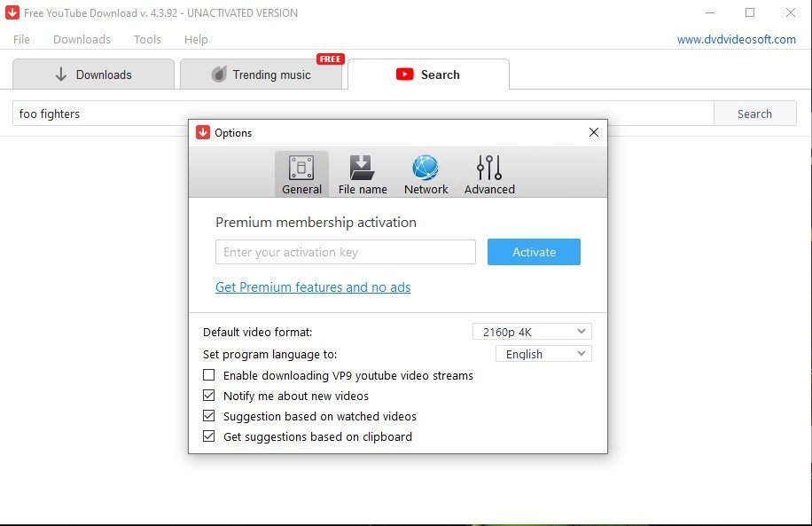Screen dimensions: 812x526
Task: Close the Options dialog
Action: coord(593,132)
